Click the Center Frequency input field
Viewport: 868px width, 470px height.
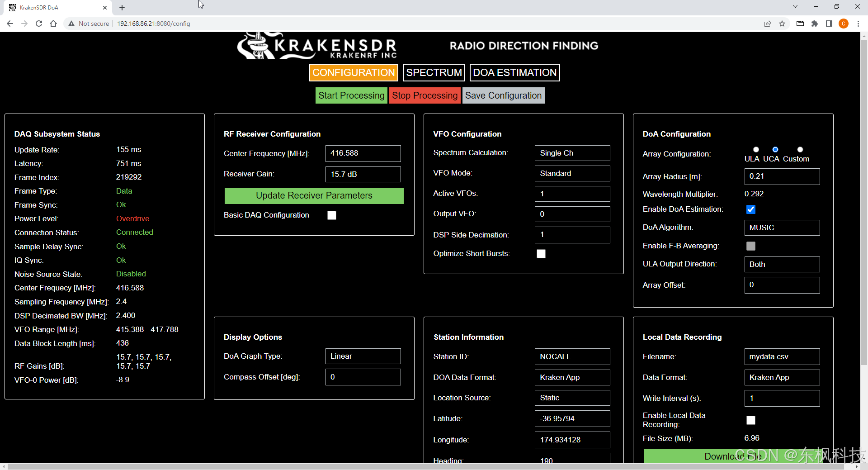363,153
